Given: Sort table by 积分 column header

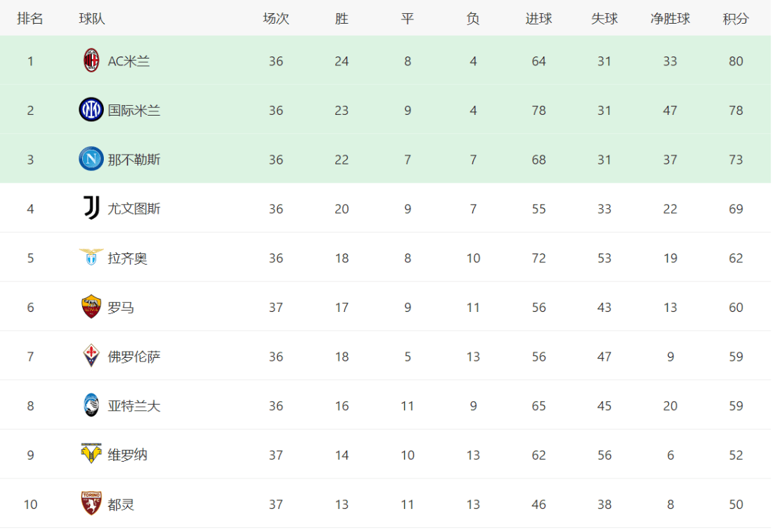Looking at the screenshot, I should pyautogui.click(x=735, y=19).
